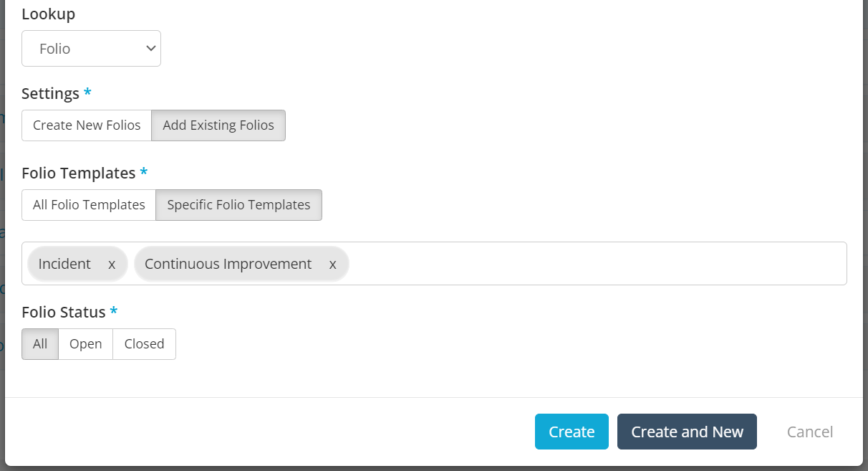
Task: Remove the Continuous Improvement tag via its x
Action: click(x=332, y=264)
